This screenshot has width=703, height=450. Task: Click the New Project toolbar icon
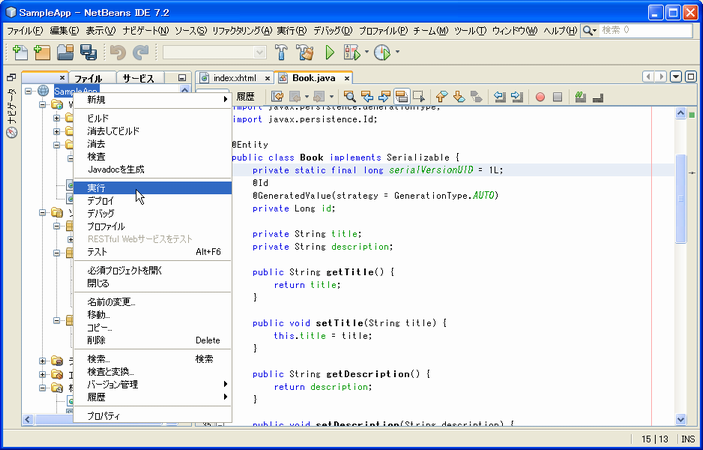point(42,52)
